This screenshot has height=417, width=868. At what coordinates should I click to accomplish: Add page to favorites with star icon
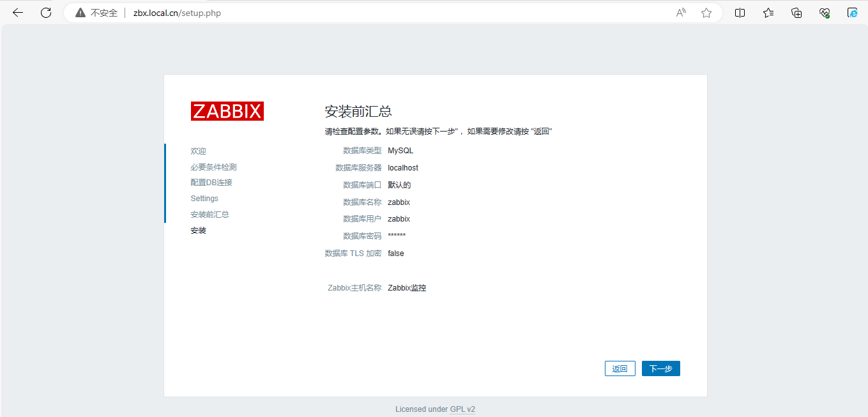tap(706, 13)
